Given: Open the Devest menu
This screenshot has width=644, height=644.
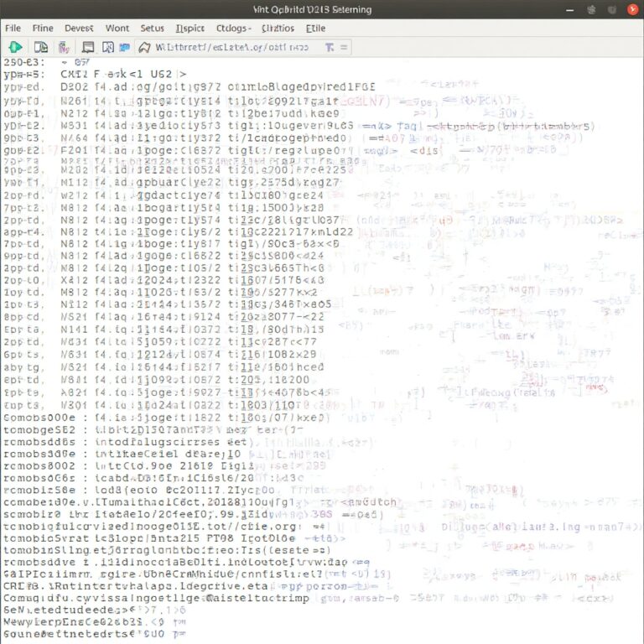Looking at the screenshot, I should [79, 29].
